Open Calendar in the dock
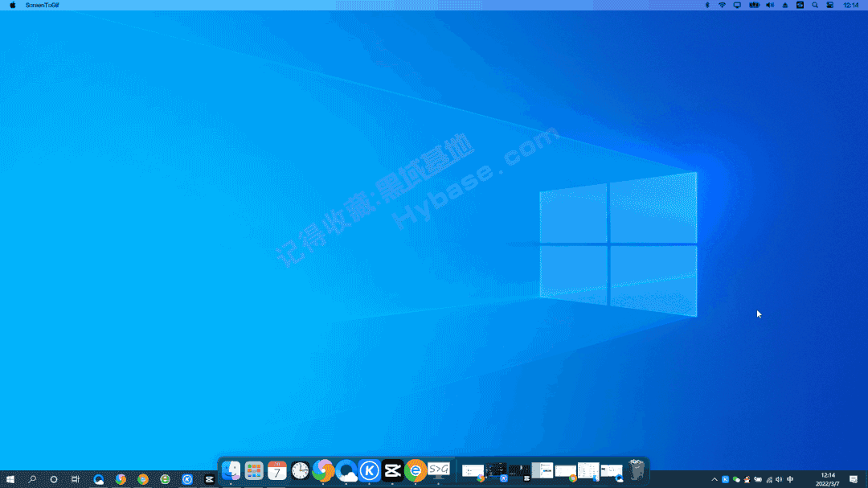Image resolution: width=868 pixels, height=488 pixels. [276, 471]
